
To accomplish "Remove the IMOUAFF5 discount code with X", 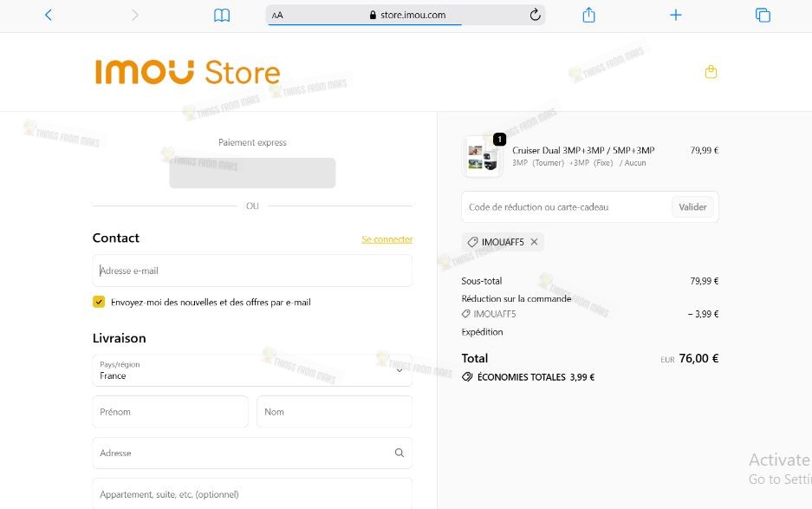I will (x=534, y=242).
